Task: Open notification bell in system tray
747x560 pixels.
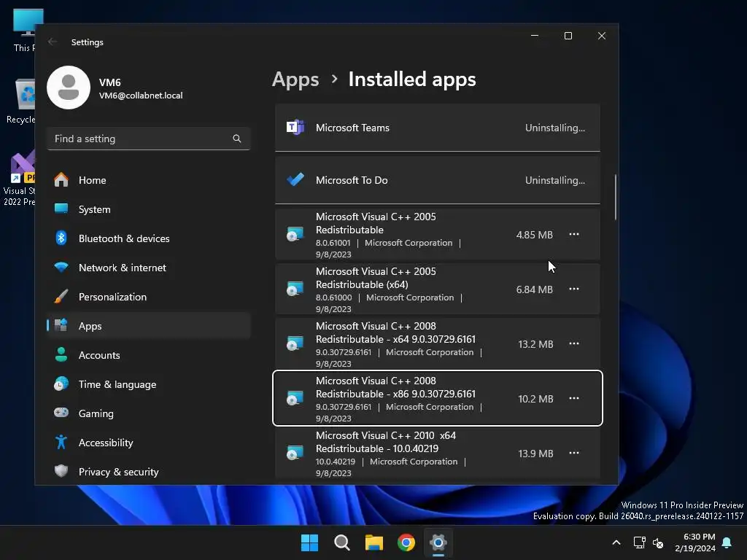Action: 727,542
